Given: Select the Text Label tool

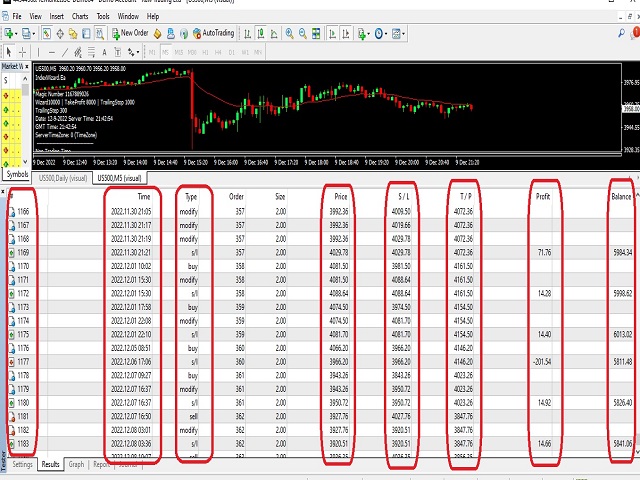Looking at the screenshot, I should pos(118,52).
